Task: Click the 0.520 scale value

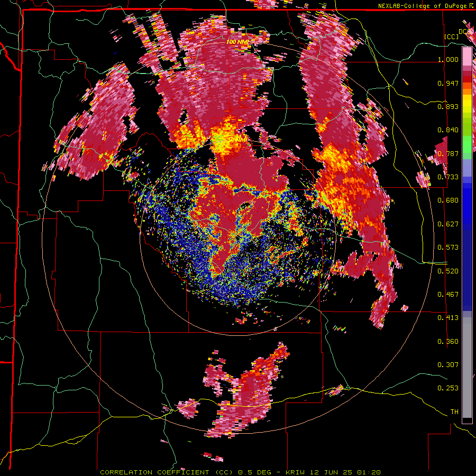Action: pos(448,271)
